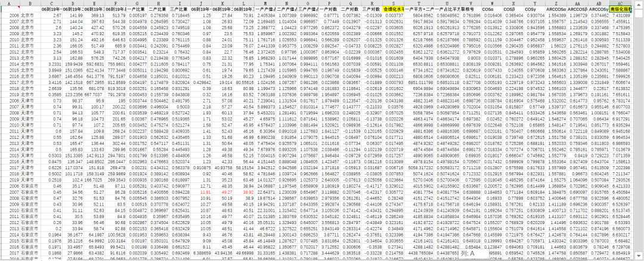Click cell value 0.930704
The height and width of the screenshot is (261, 644).
535,14
